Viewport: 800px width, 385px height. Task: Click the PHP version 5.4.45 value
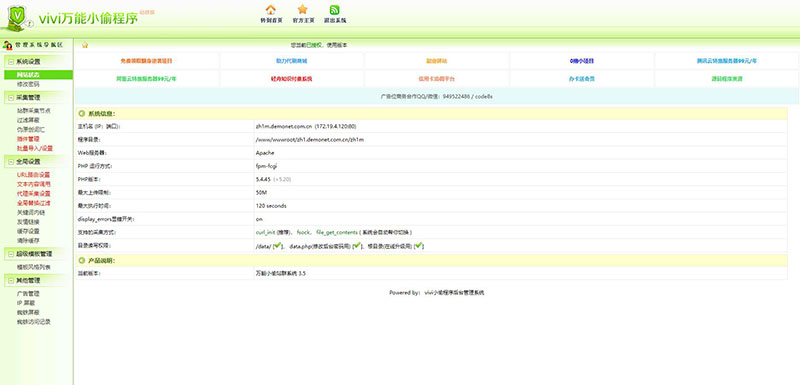pos(263,179)
